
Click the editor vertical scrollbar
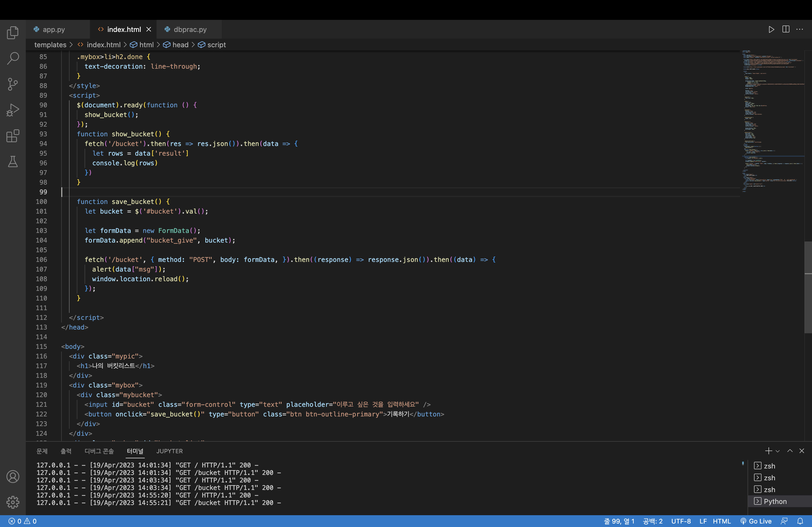pos(808,287)
